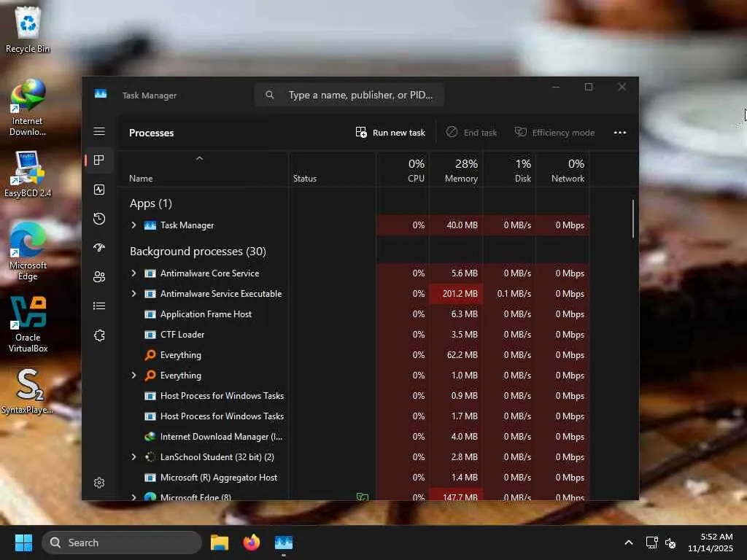Viewport: 747px width, 560px height.
Task: Open Recycle Bin desktop icon
Action: click(28, 28)
